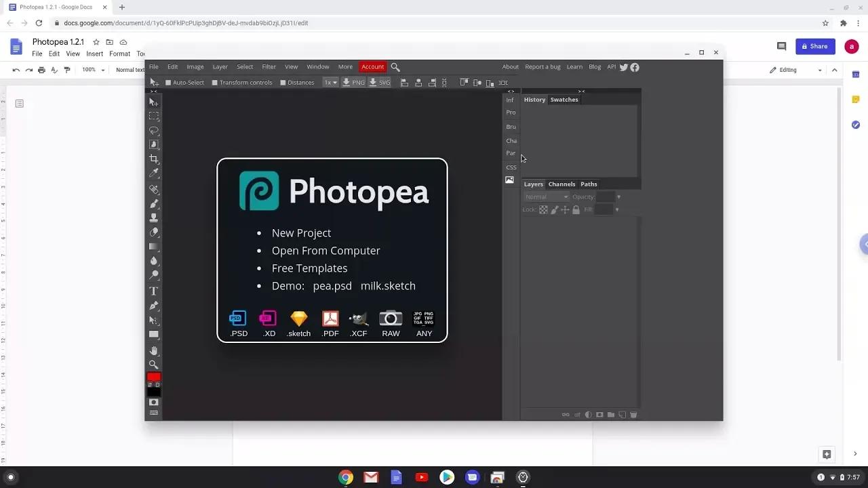Select the Move tool
868x488 pixels.
point(154,102)
